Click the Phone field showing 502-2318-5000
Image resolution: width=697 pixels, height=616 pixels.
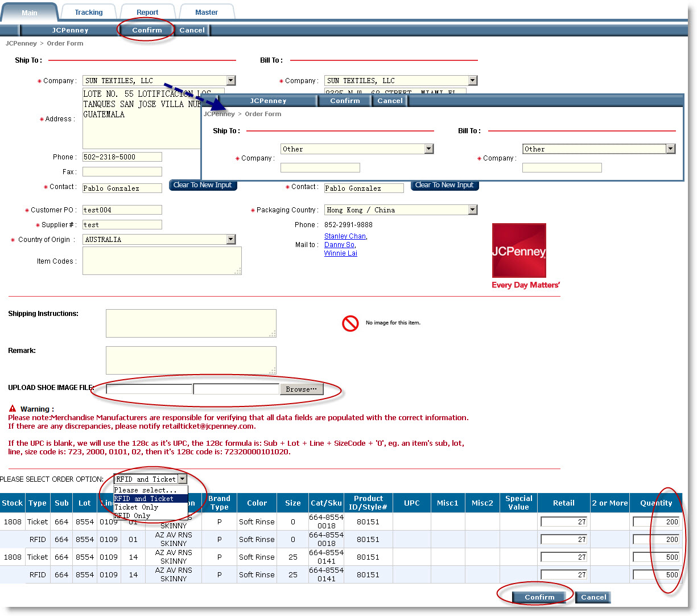122,157
